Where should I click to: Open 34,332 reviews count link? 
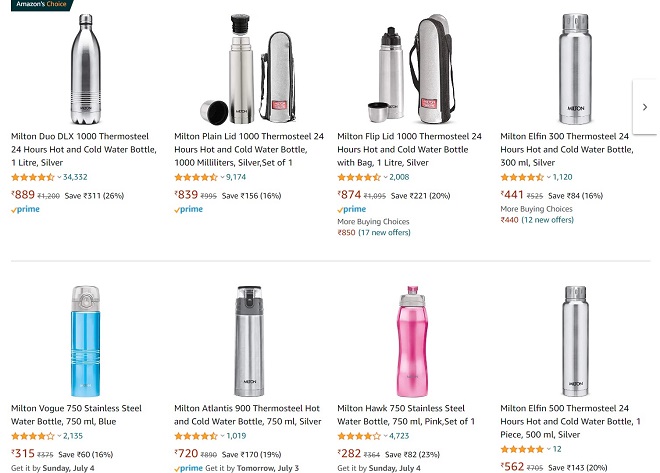(75, 177)
